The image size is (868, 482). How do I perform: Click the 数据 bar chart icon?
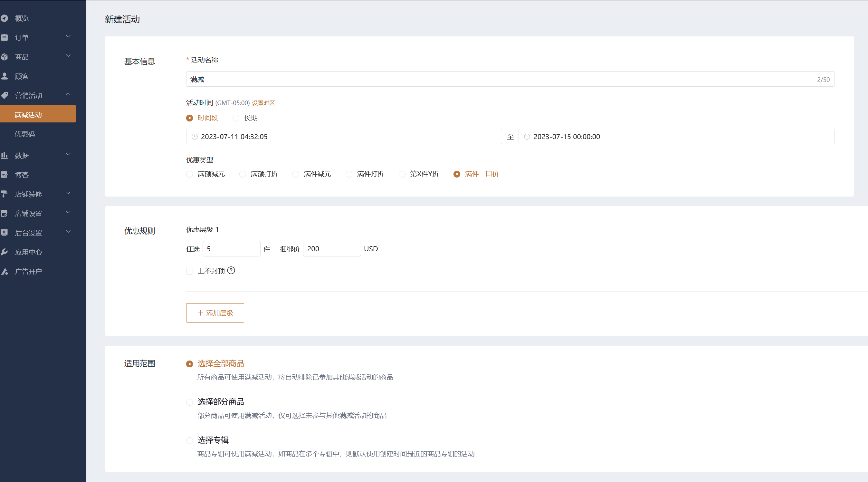5,155
